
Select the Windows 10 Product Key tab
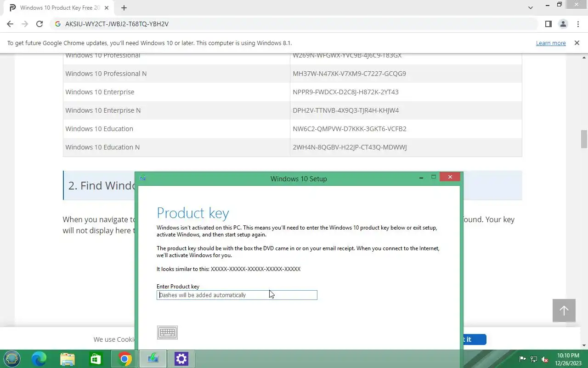click(x=60, y=8)
